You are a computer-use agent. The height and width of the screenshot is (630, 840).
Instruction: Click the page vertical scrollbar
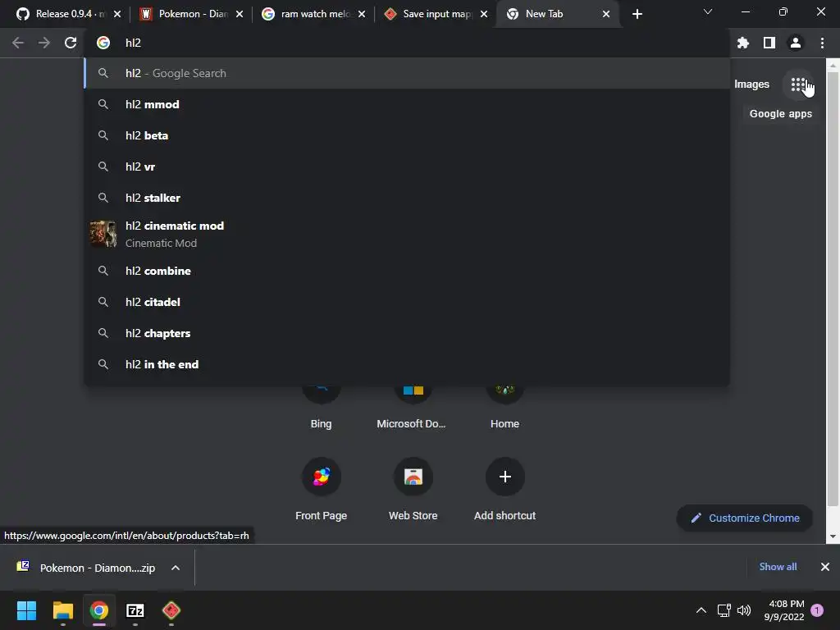(x=833, y=290)
